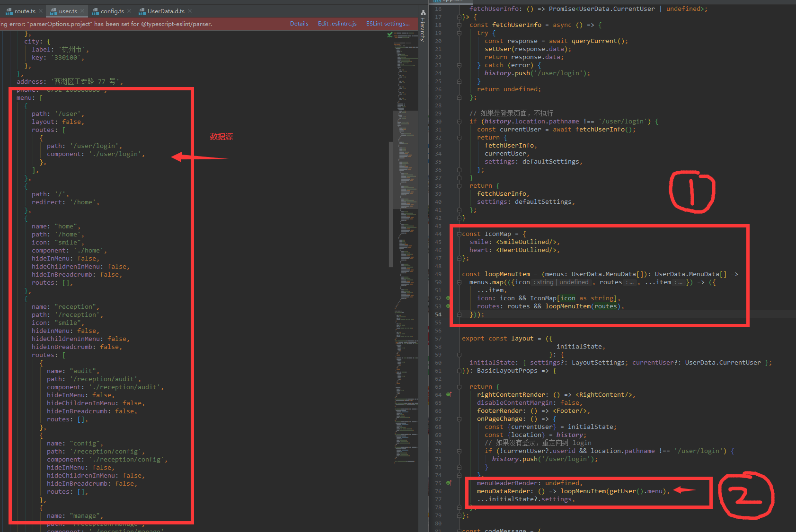Collapse the return block at line 63
The image size is (796, 532).
pos(459,387)
